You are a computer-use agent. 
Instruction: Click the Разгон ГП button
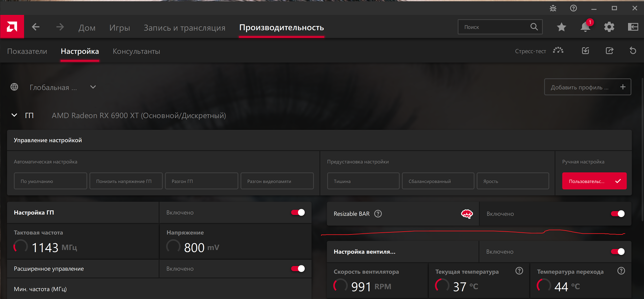click(x=202, y=181)
